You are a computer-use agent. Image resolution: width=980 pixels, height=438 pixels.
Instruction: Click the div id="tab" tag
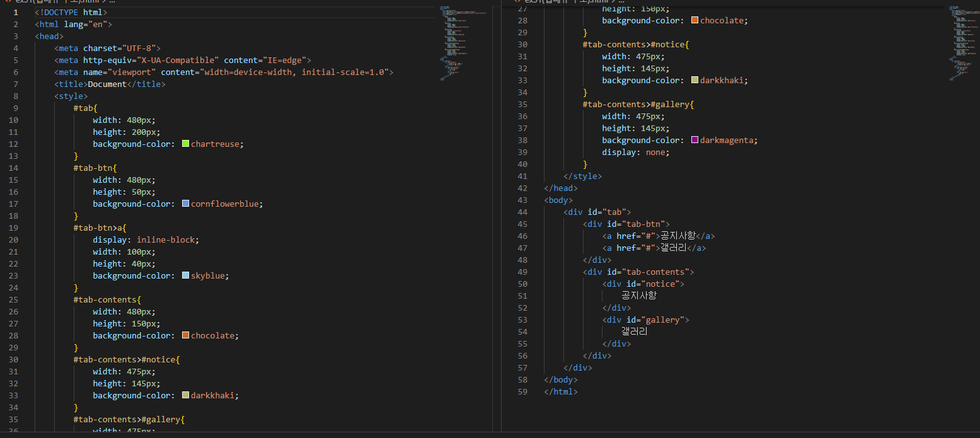click(x=597, y=212)
